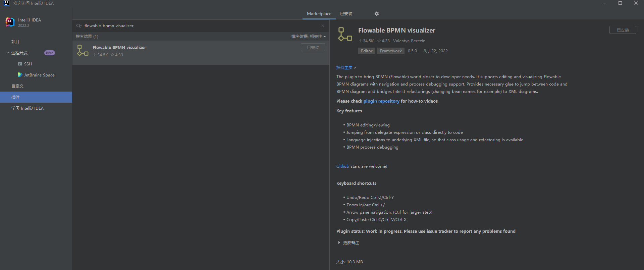Click the SSH terminal icon
This screenshot has width=644, height=270.
20,64
